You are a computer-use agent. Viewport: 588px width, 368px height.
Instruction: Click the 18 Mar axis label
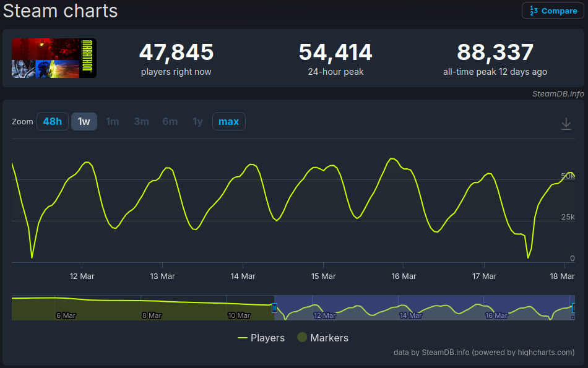click(562, 276)
